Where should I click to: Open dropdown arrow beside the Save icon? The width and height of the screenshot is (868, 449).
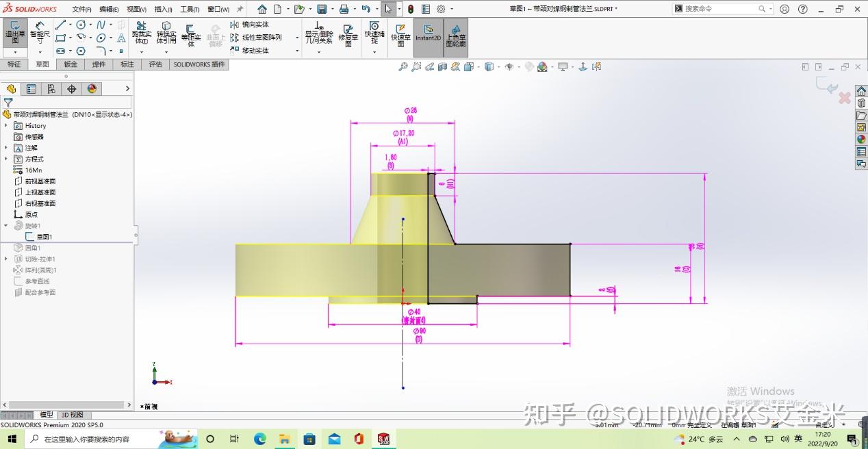click(x=331, y=9)
